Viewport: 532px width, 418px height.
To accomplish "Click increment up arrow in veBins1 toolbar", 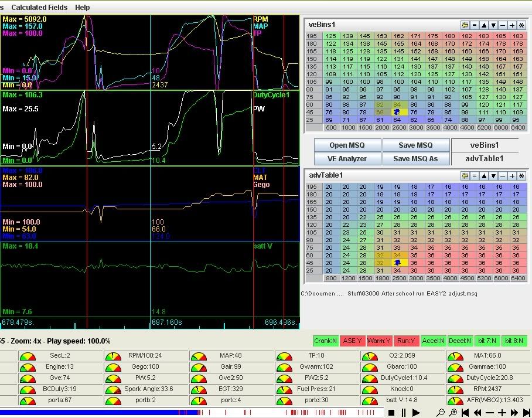I will click(484, 25).
